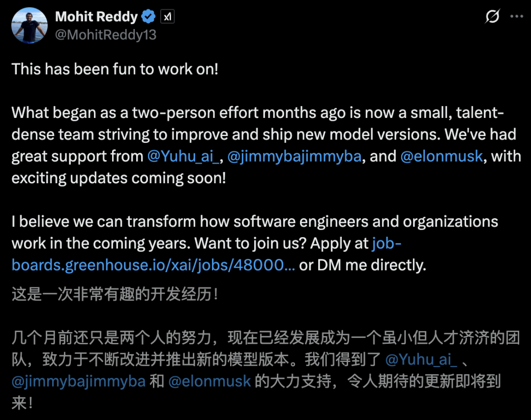The width and height of the screenshot is (531, 420).
Task: Click Chinese paragraph starting '几个月前还只是'
Action: (x=265, y=370)
